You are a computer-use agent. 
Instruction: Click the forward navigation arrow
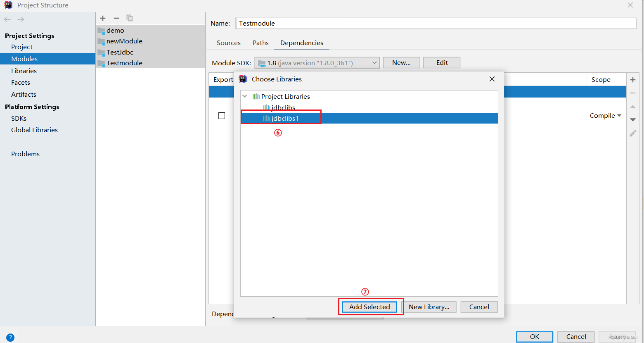point(21,19)
